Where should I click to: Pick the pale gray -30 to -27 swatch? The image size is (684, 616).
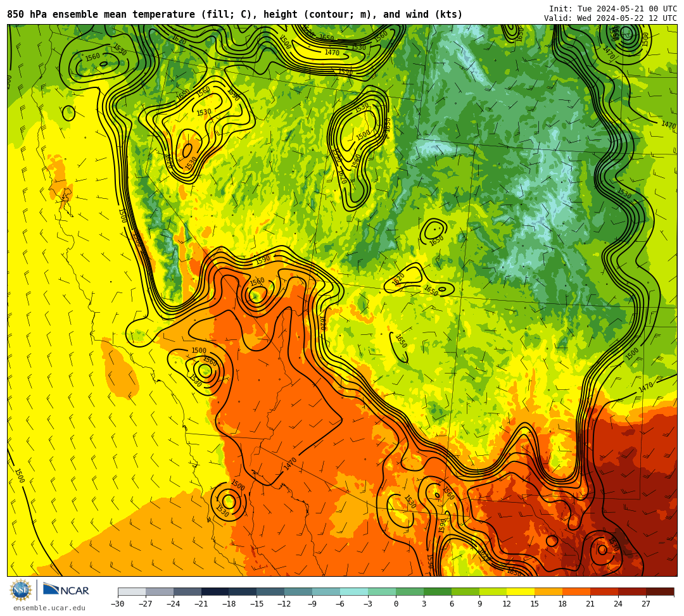coord(132,591)
